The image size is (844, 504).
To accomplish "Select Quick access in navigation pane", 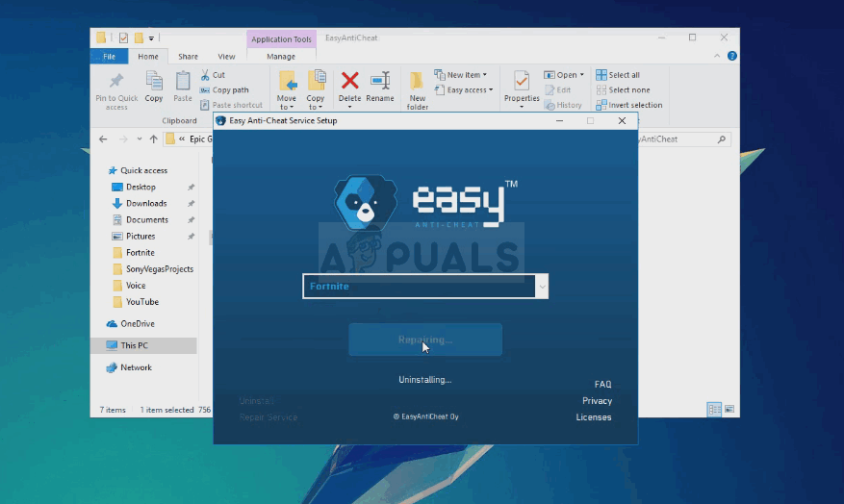I will pyautogui.click(x=138, y=170).
